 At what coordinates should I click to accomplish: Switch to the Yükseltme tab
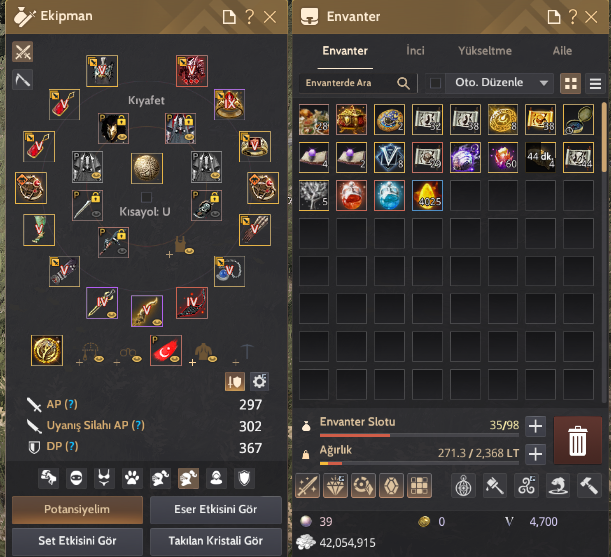tap(485, 51)
